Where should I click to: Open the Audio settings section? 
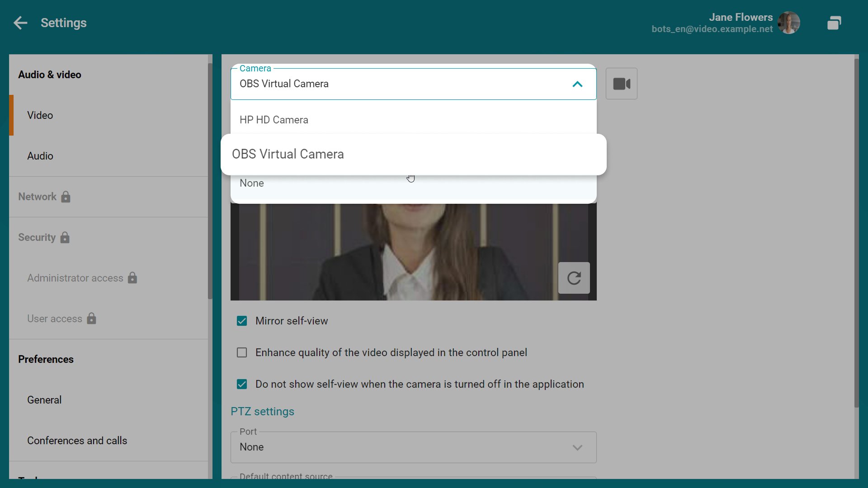click(108, 156)
